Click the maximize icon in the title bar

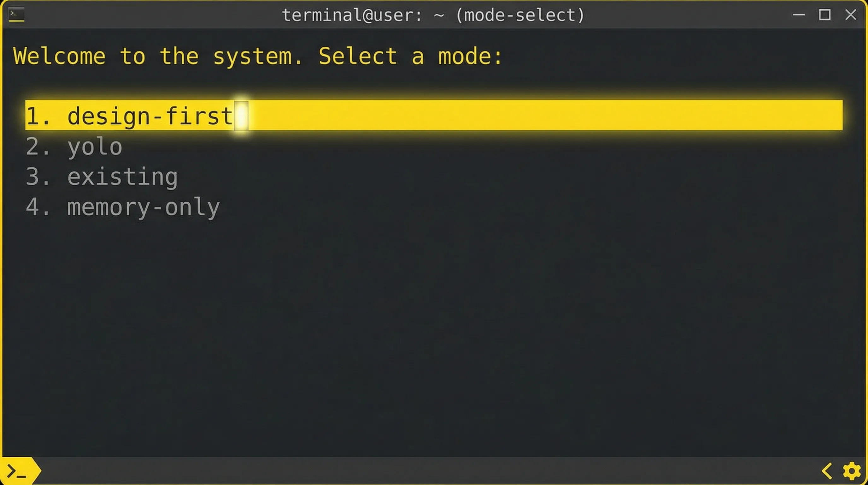824,15
